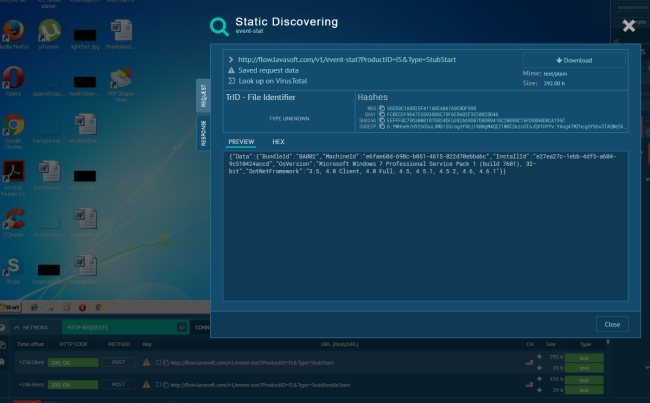Viewport: 650px width, 403px height.
Task: Switch to the HEX tab
Action: click(x=278, y=142)
